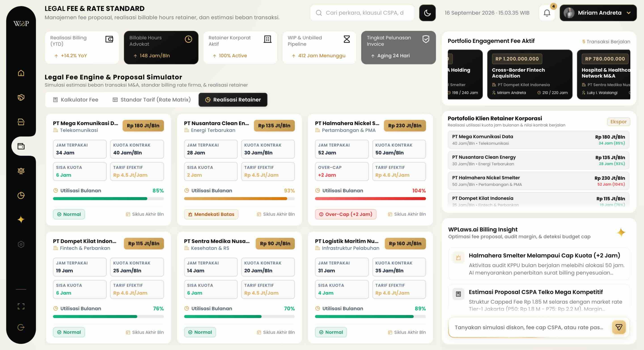This screenshot has height=350, width=644.
Task: Select Billable Hours Advokat card
Action: (161, 47)
